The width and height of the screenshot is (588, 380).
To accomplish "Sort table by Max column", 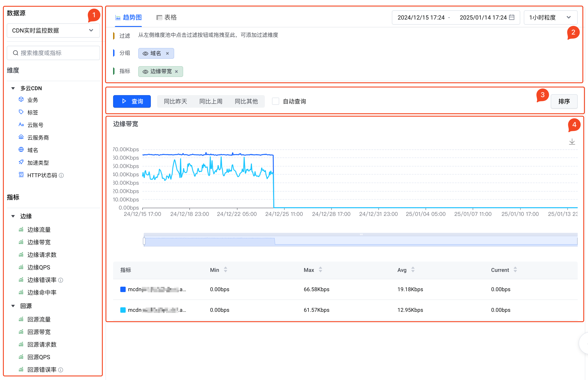I will click(x=320, y=270).
